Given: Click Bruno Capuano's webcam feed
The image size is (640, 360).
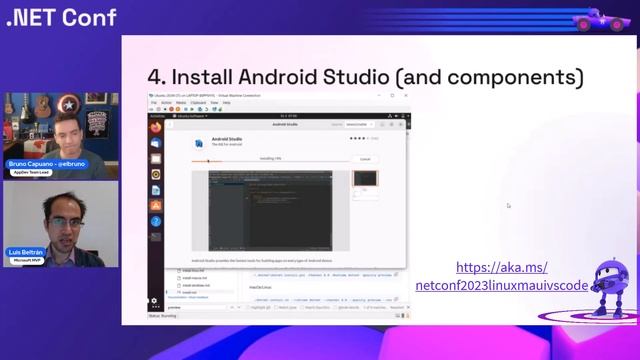Looking at the screenshot, I should pos(61,136).
